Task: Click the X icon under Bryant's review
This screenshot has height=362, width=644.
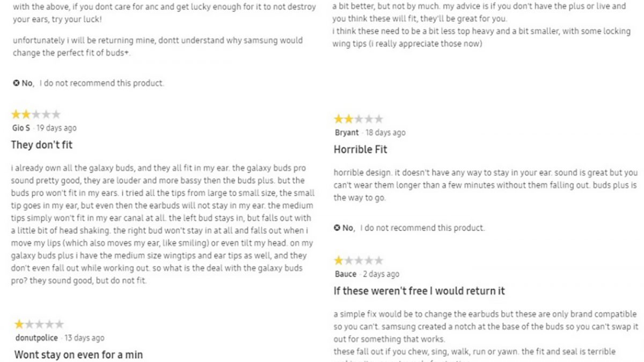Action: pos(337,228)
